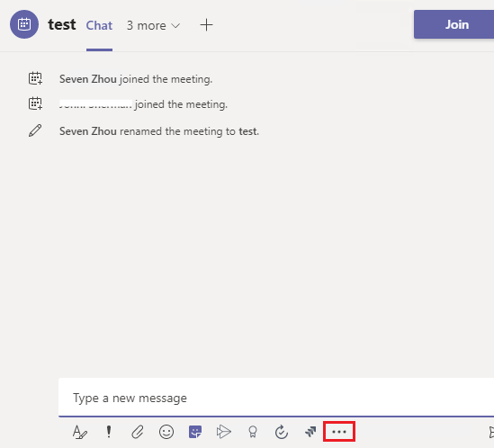This screenshot has height=448, width=494.
Task: Switch to the Chat tab
Action: point(99,25)
